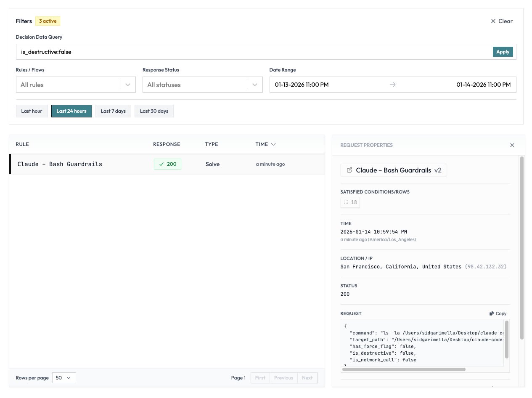Image resolution: width=532 pixels, height=398 pixels.
Task: Click the X icon next to Clear
Action: [493, 21]
